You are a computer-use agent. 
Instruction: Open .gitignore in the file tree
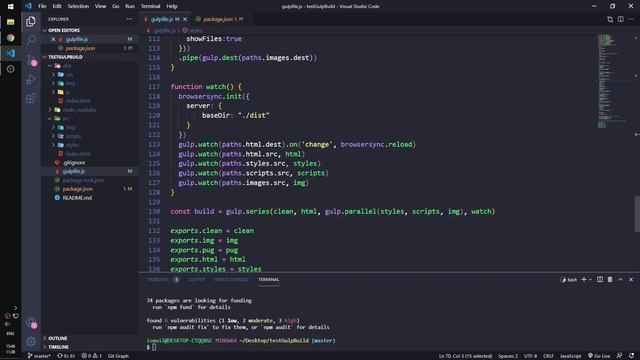(74, 162)
